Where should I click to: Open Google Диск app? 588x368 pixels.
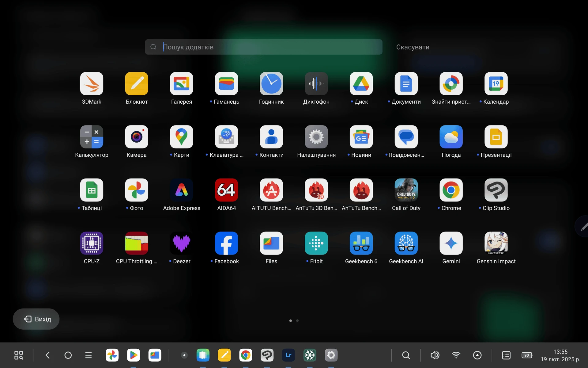click(361, 84)
